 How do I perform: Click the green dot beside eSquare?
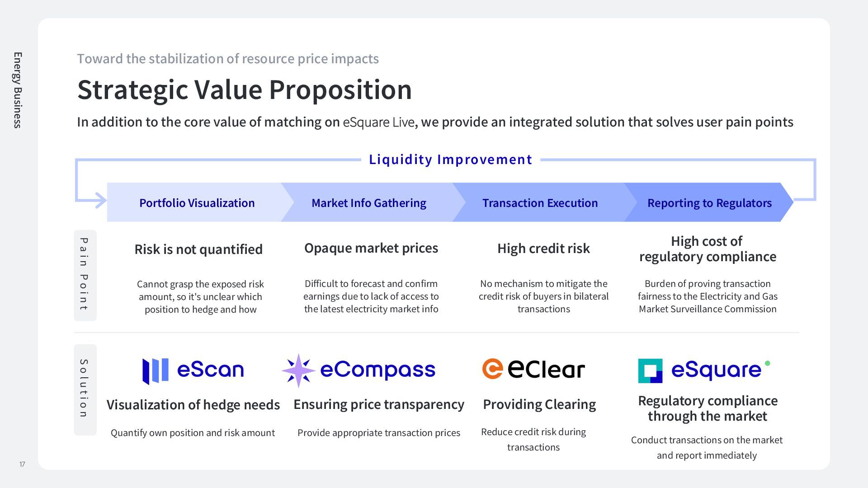point(767,363)
